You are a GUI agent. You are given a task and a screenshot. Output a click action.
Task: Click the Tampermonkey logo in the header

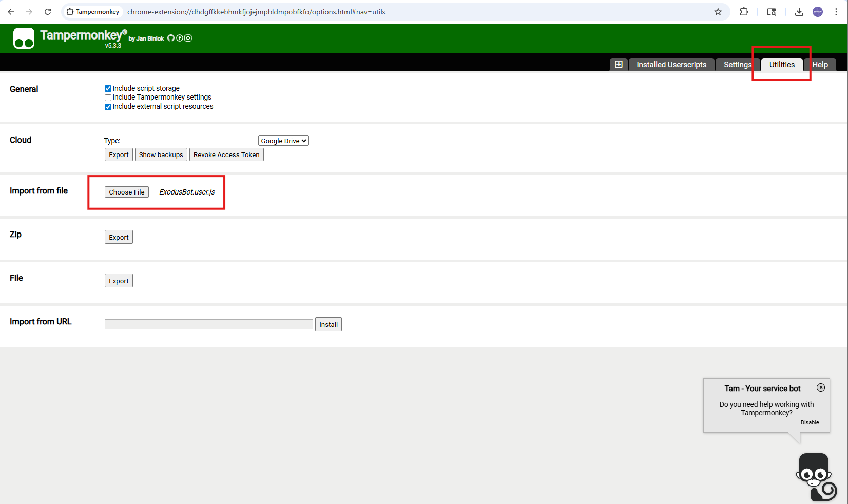tap(24, 37)
